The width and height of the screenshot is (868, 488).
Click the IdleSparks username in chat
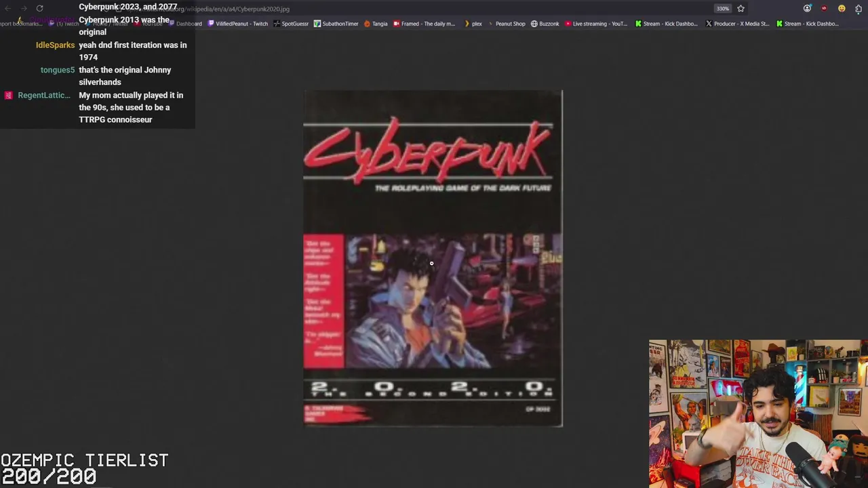pos(55,45)
